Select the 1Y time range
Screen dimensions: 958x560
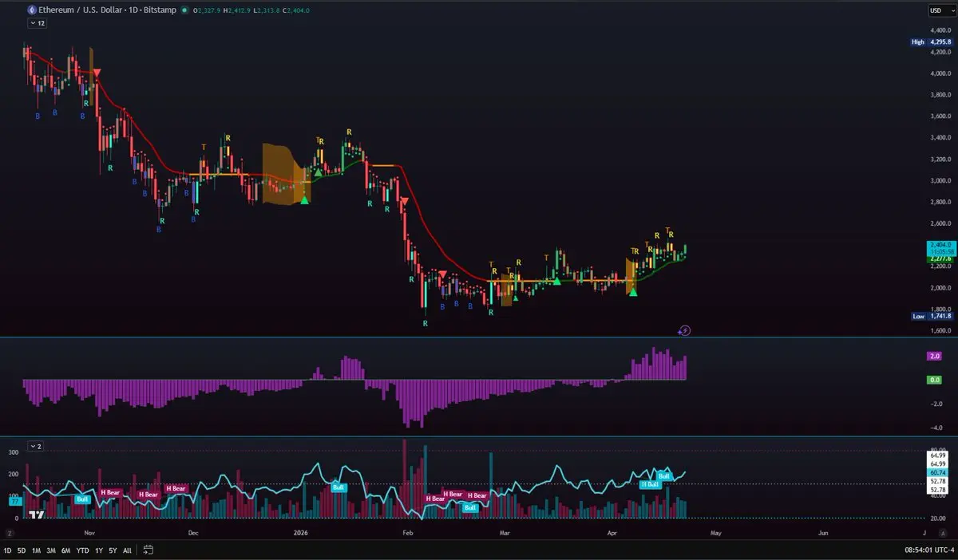(x=99, y=550)
